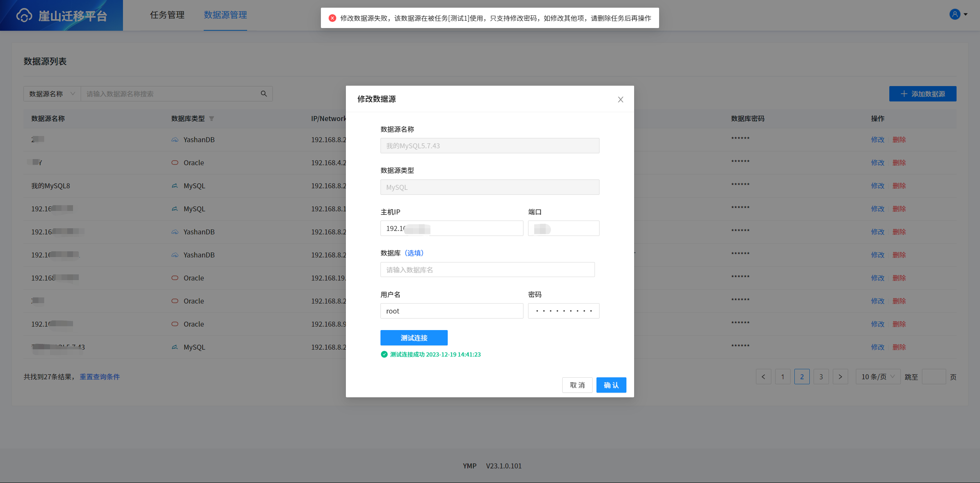Switch to the 任务管理 tab
The height and width of the screenshot is (483, 980).
[167, 15]
